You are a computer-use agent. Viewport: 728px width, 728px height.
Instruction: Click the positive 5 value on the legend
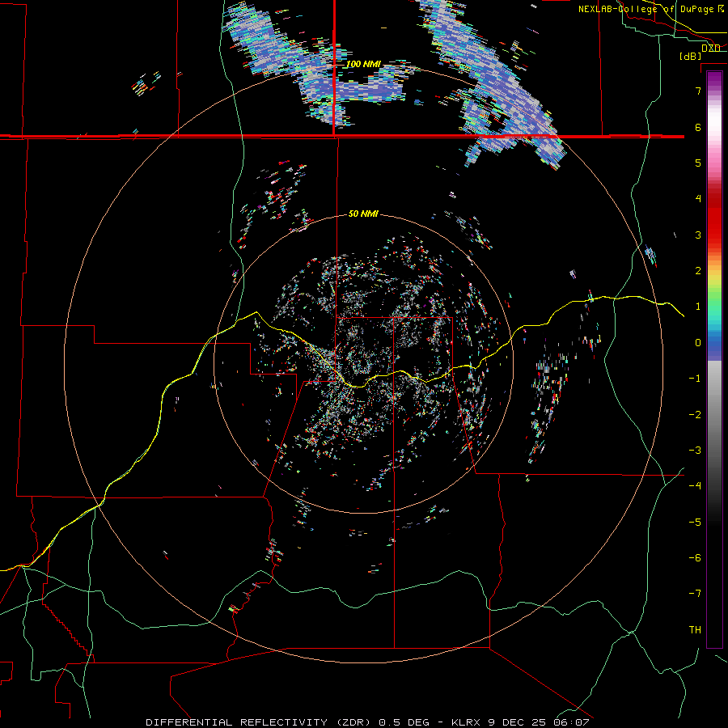point(698,163)
